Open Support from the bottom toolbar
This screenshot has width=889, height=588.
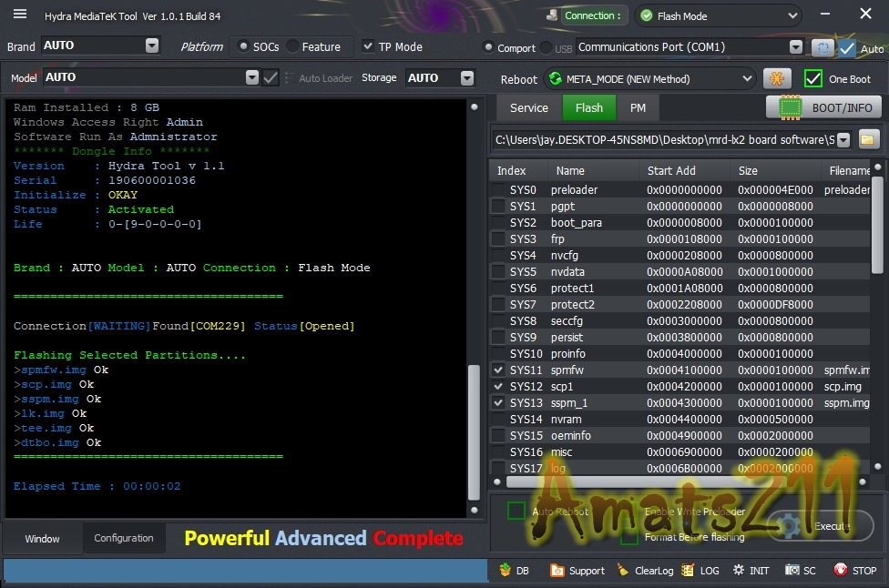[577, 571]
